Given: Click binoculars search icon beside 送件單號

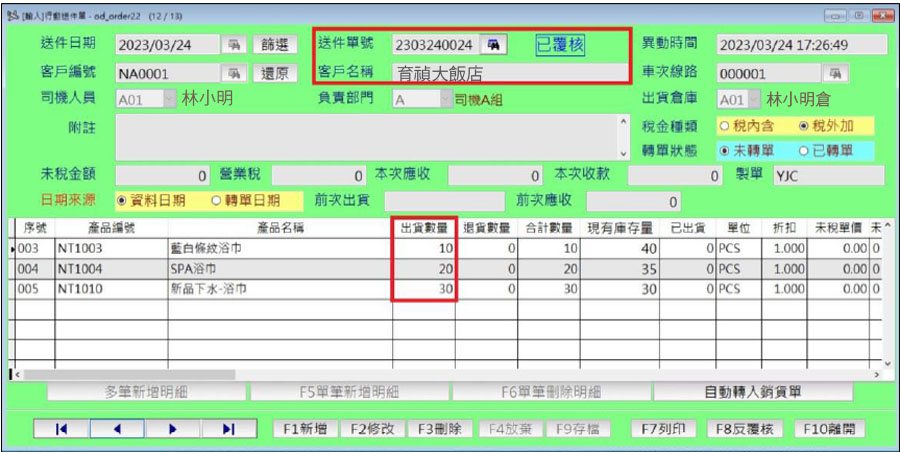Looking at the screenshot, I should click(494, 45).
